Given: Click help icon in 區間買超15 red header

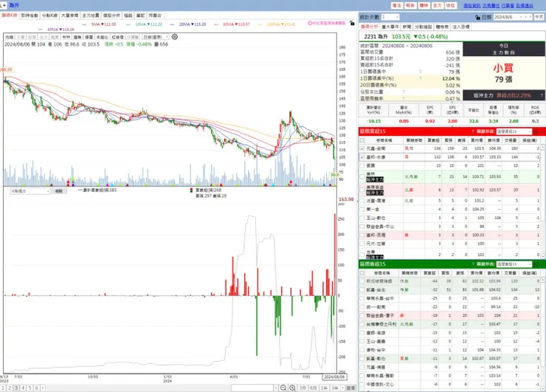Looking at the screenshot, I should (x=473, y=131).
